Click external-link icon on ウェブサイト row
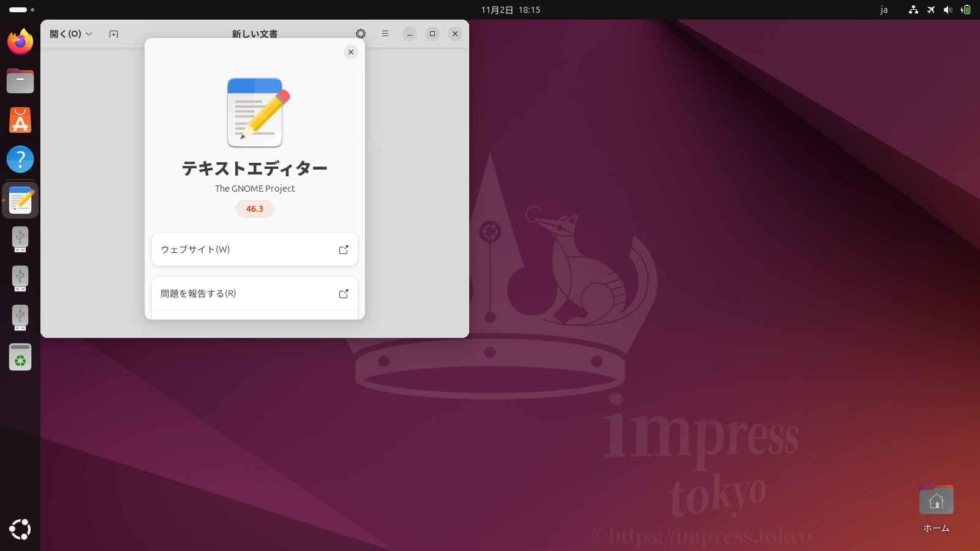Viewport: 980px width, 551px height. 344,249
